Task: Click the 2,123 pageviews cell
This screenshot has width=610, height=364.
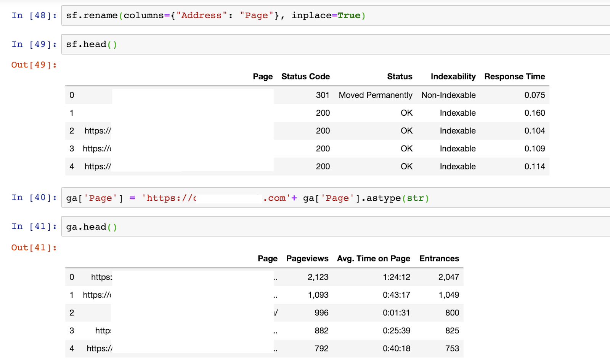Action: point(318,277)
